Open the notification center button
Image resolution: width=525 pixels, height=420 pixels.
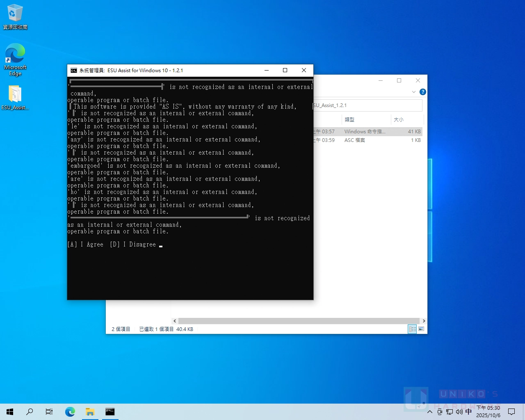511,412
